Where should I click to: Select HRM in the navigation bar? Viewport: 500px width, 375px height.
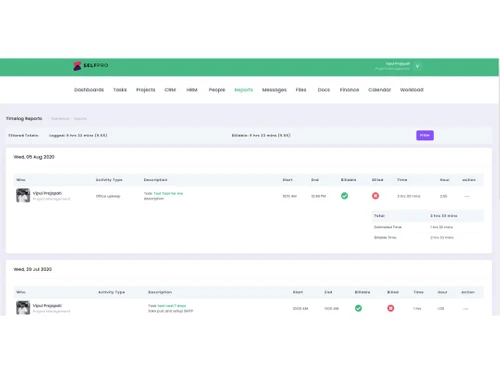[192, 90]
